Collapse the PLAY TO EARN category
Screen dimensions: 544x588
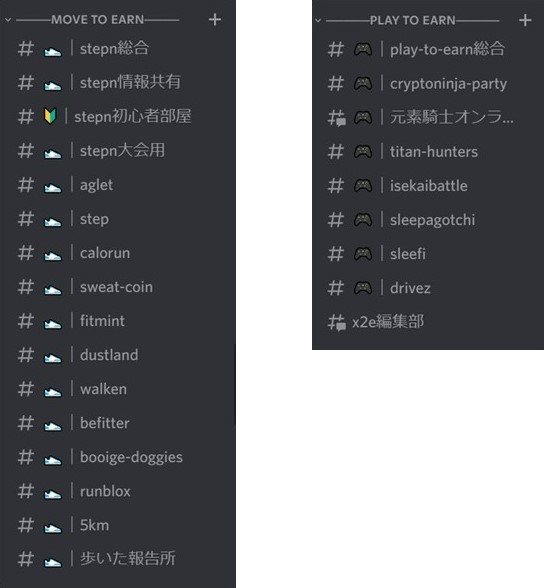(x=318, y=20)
